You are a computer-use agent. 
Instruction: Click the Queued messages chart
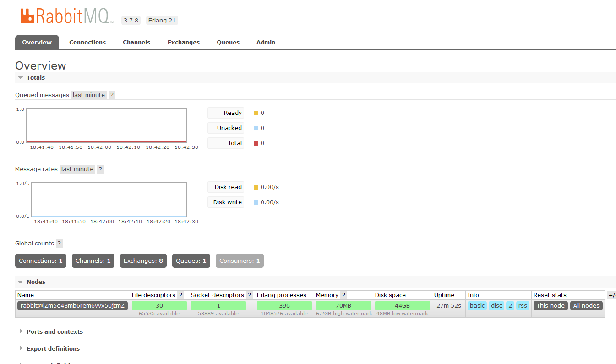(x=107, y=125)
